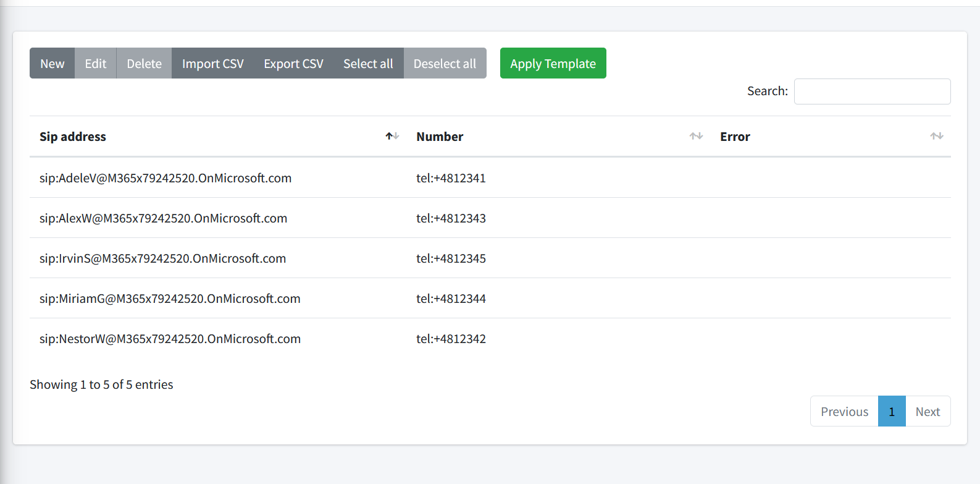Screen dimensions: 980x484
Task: Choose Select all rows
Action: 368,64
